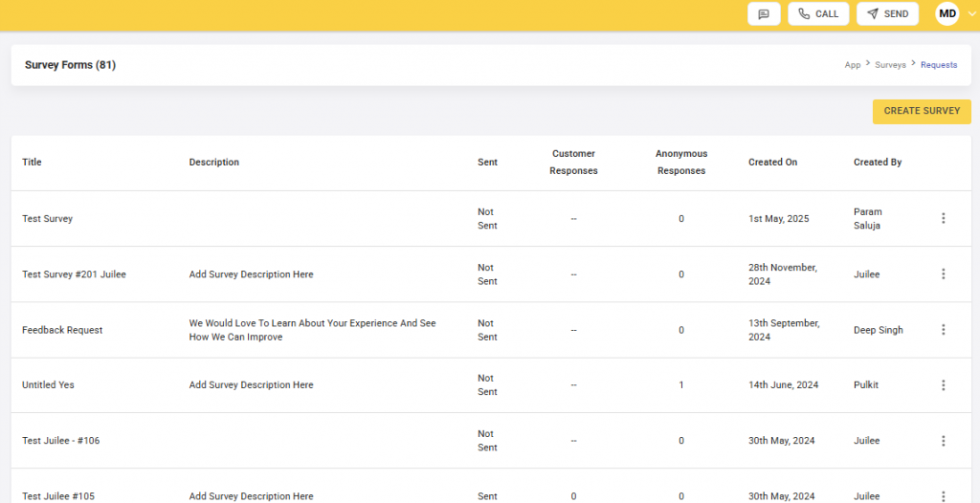Open three-dot menu for Test Survey #201 Juilee

click(x=943, y=274)
